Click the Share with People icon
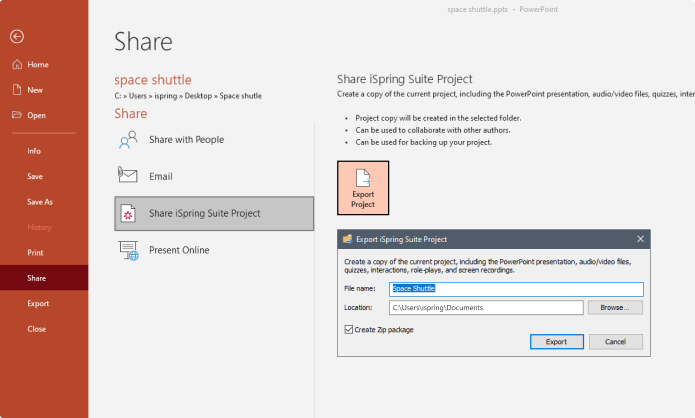The height and width of the screenshot is (418, 695). (128, 140)
